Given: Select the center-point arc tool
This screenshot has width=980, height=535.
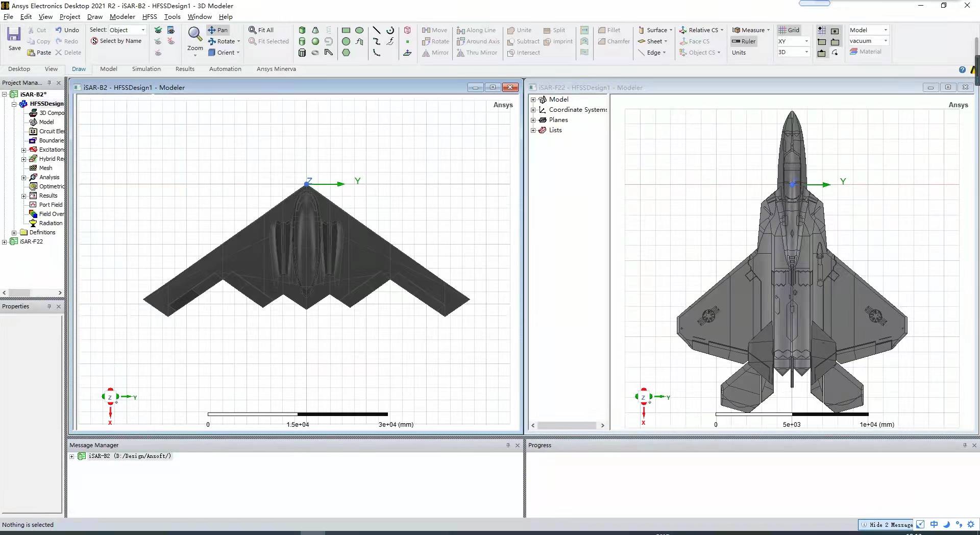Looking at the screenshot, I should pyautogui.click(x=390, y=30).
